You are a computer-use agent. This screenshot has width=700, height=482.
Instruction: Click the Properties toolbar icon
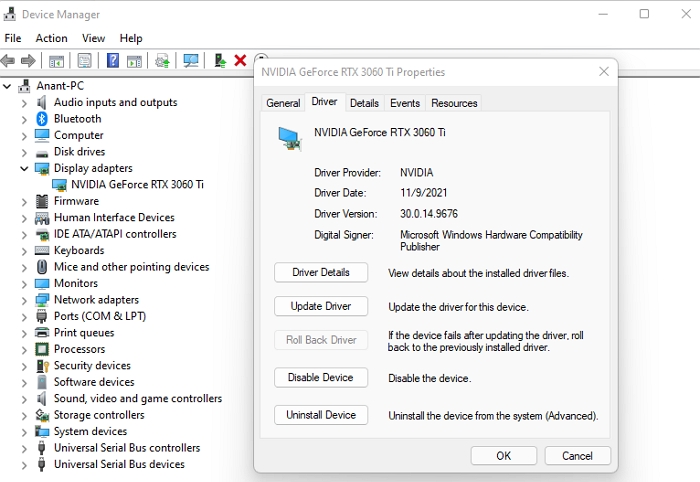(84, 60)
